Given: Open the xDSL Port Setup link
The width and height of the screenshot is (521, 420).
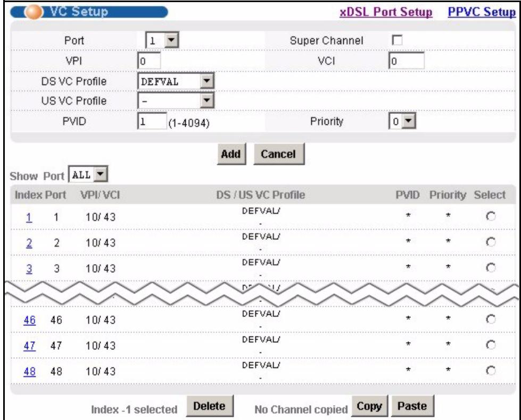Looking at the screenshot, I should coord(386,12).
